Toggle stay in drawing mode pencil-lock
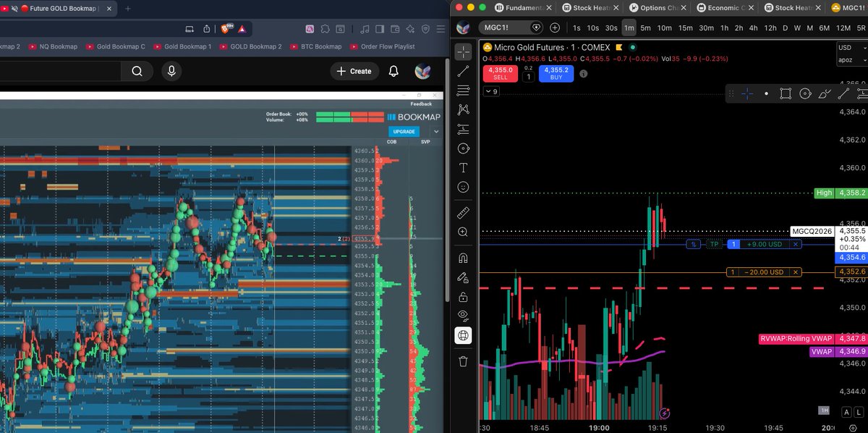This screenshot has width=868, height=433. pos(464,277)
